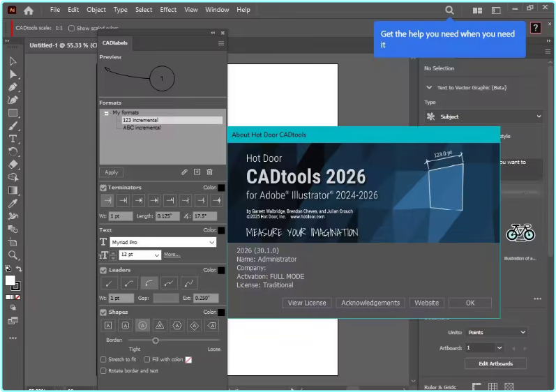Select the Eyedropper tool
The image size is (556, 392).
click(x=13, y=203)
